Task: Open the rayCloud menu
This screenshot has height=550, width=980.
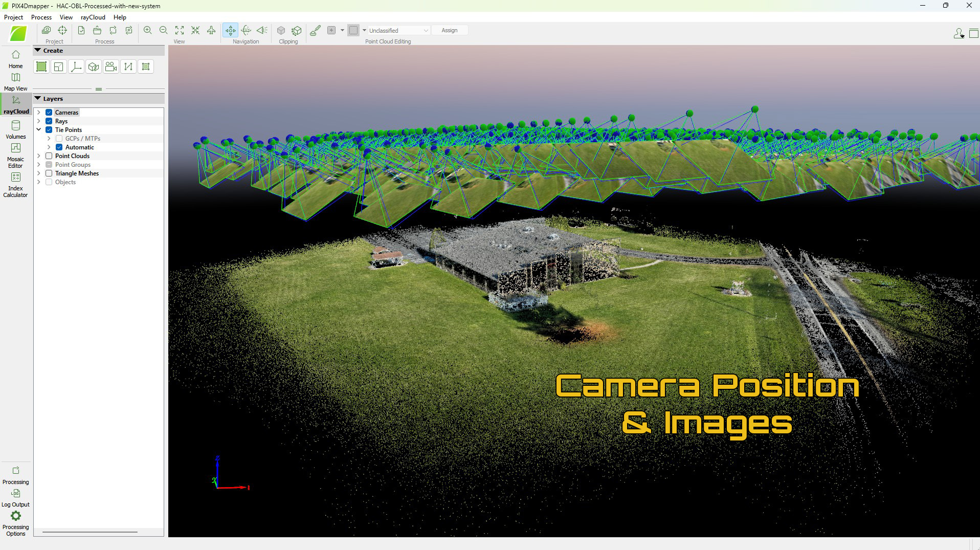Action: [93, 17]
